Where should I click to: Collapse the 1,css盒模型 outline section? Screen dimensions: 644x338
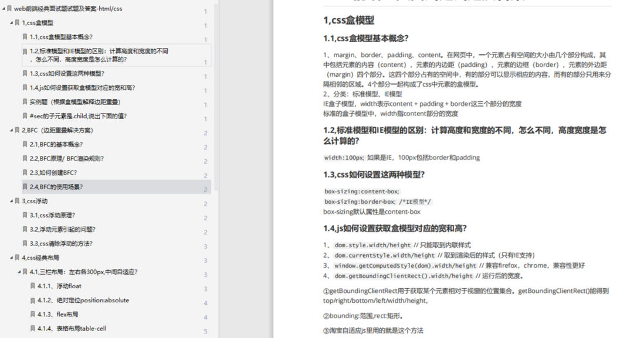(x=11, y=23)
